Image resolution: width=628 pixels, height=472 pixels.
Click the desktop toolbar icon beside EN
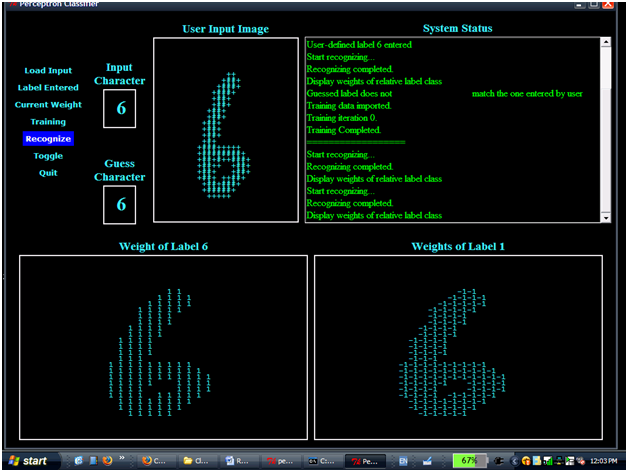point(427,461)
